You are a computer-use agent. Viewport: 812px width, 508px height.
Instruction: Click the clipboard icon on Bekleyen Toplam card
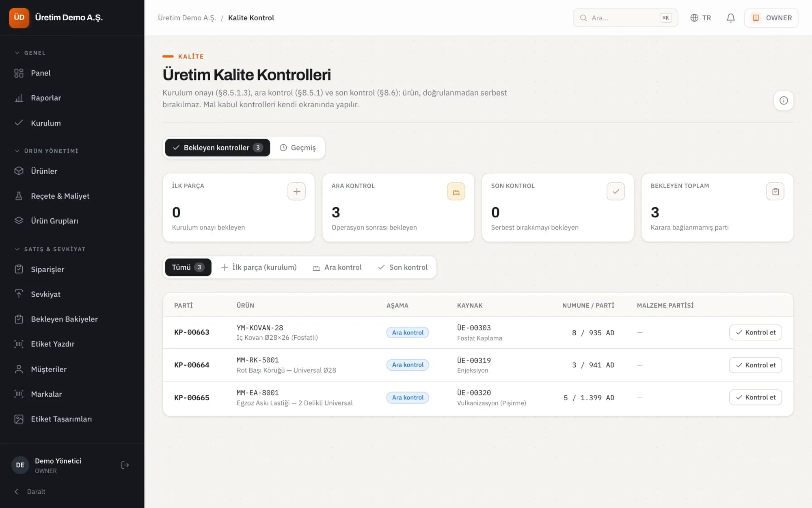coord(775,191)
